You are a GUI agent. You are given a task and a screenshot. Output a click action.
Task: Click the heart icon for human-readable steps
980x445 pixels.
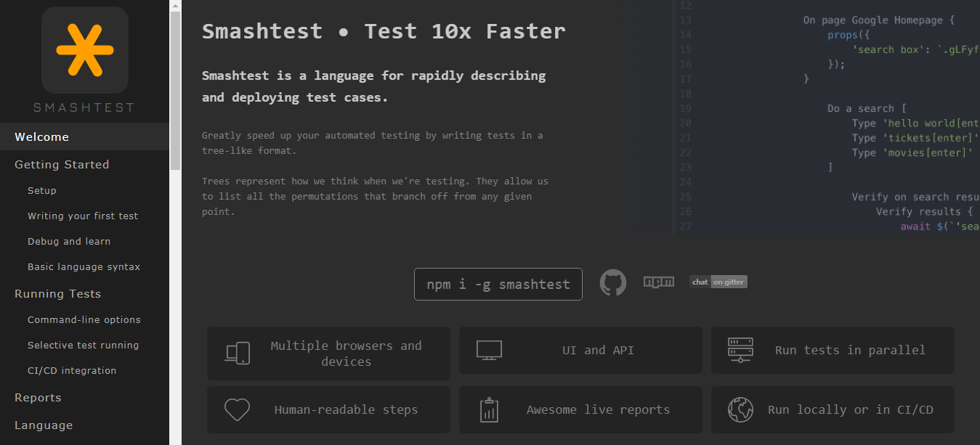tap(237, 409)
